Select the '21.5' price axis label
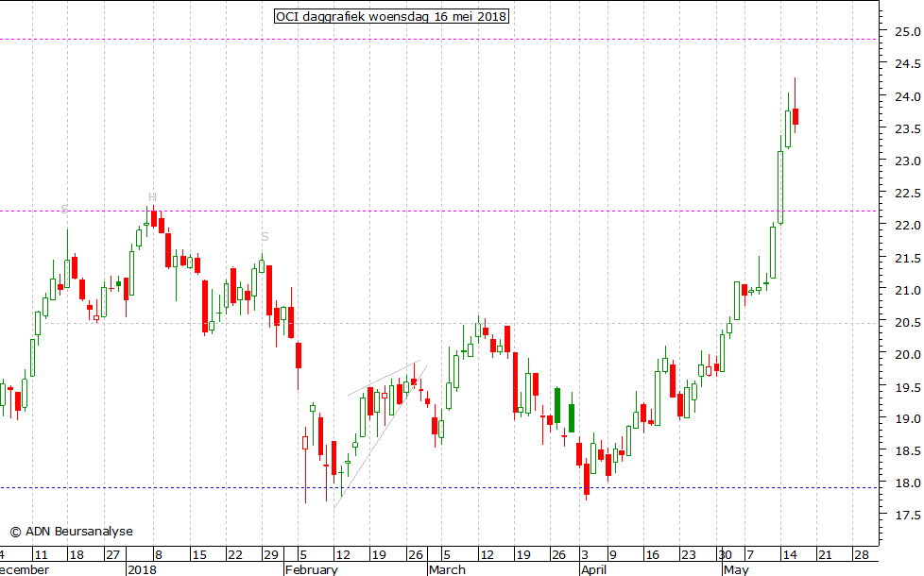The width and height of the screenshot is (924, 576). [x=908, y=258]
